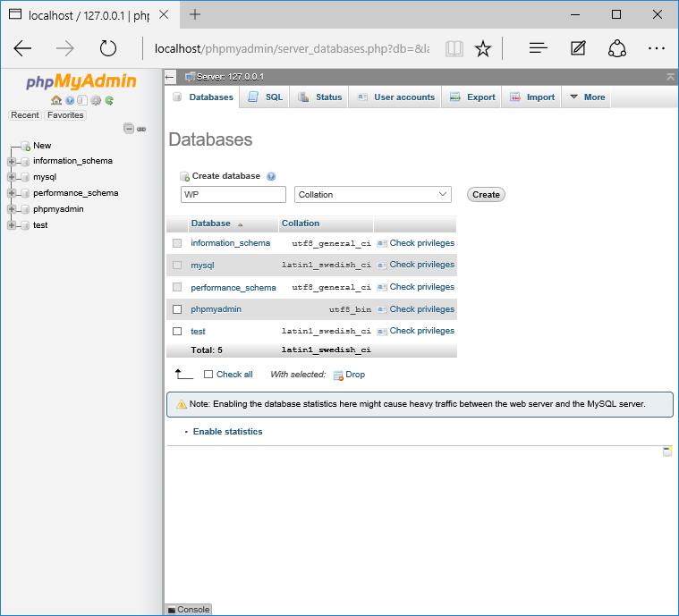Screen dimensions: 679x616
Task: Open the User accounts tab
Action: (395, 97)
